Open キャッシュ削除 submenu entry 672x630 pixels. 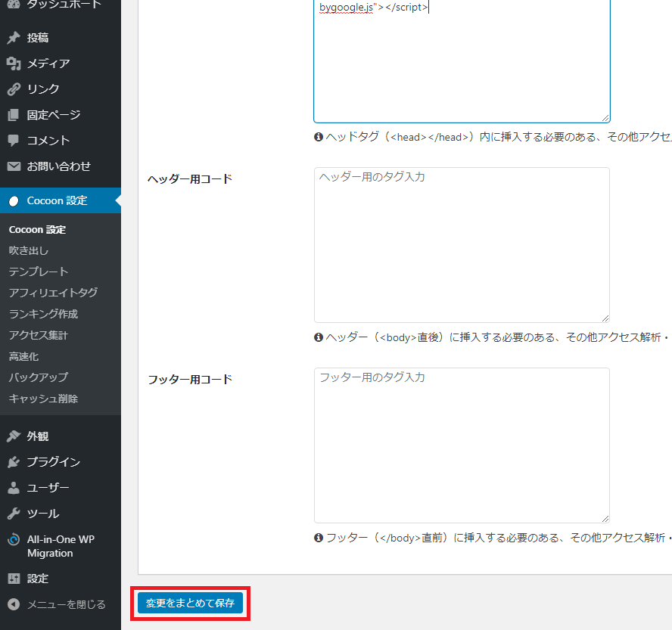[43, 399]
